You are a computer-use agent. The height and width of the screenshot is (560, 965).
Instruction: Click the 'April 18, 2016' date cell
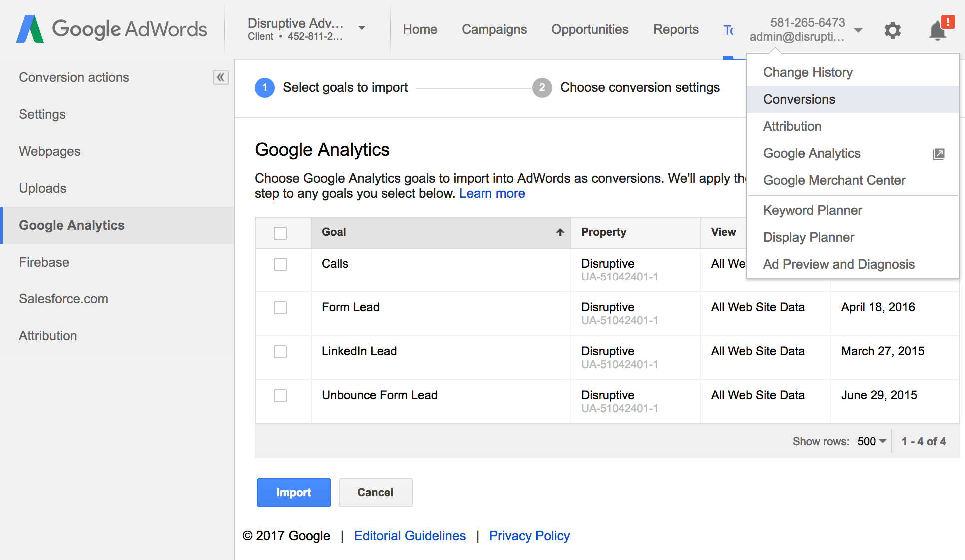878,307
